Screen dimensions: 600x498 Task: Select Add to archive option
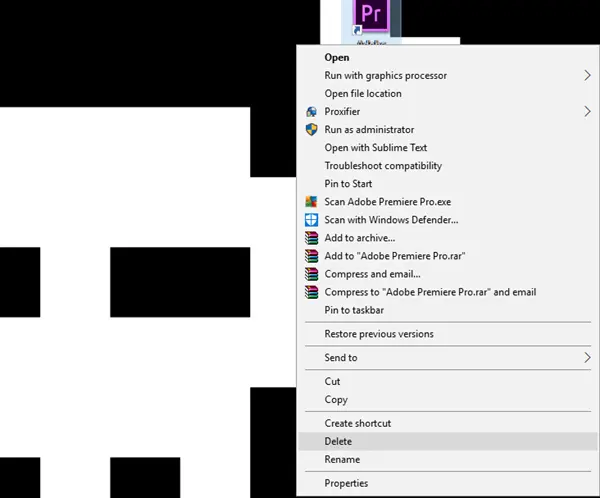coord(447,238)
